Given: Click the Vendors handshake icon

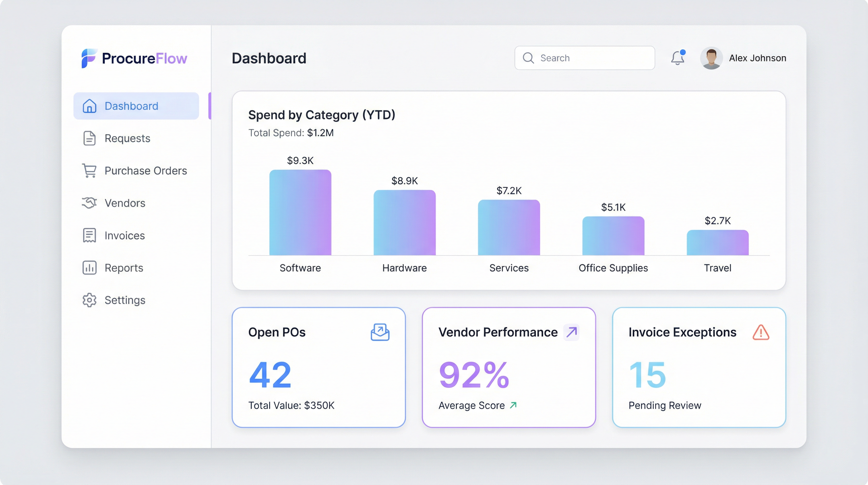Looking at the screenshot, I should pos(89,203).
